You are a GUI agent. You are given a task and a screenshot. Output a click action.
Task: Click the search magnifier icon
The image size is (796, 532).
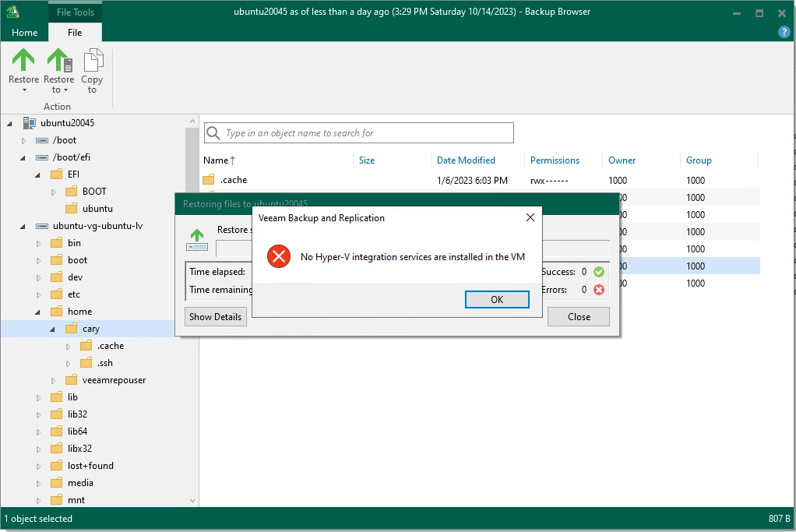[x=212, y=132]
